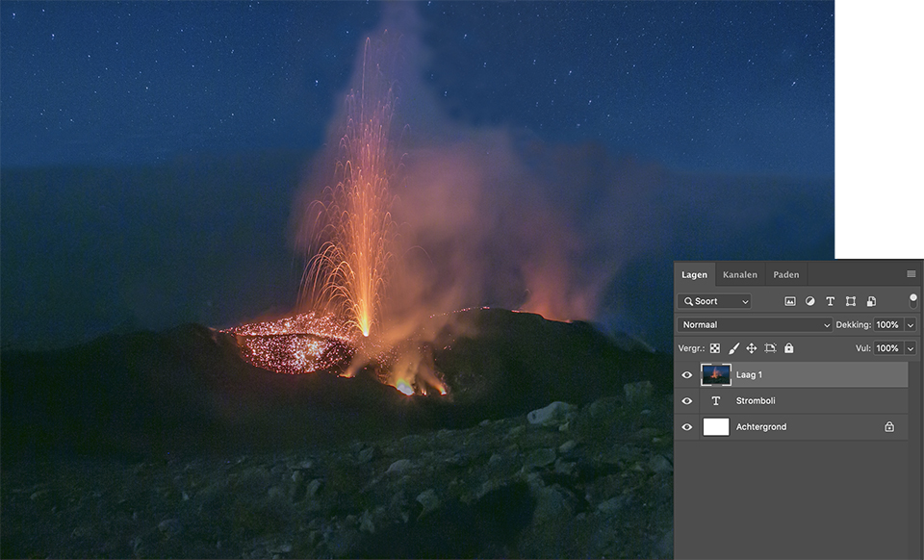Click the Achtergrond layer lock icon
This screenshot has height=560, width=924.
889,427
